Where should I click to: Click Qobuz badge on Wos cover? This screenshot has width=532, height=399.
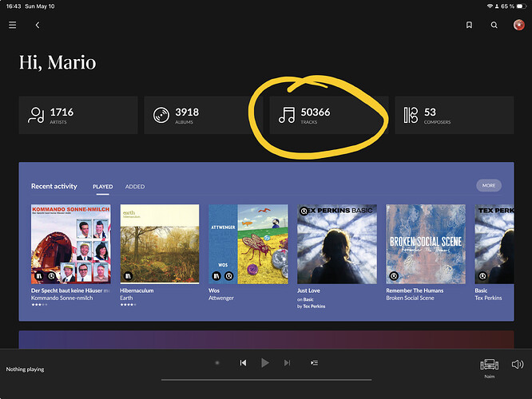tap(229, 276)
